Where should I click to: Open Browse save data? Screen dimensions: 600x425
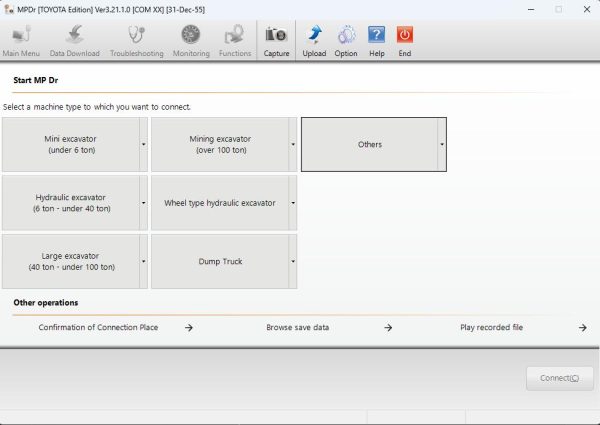point(298,327)
